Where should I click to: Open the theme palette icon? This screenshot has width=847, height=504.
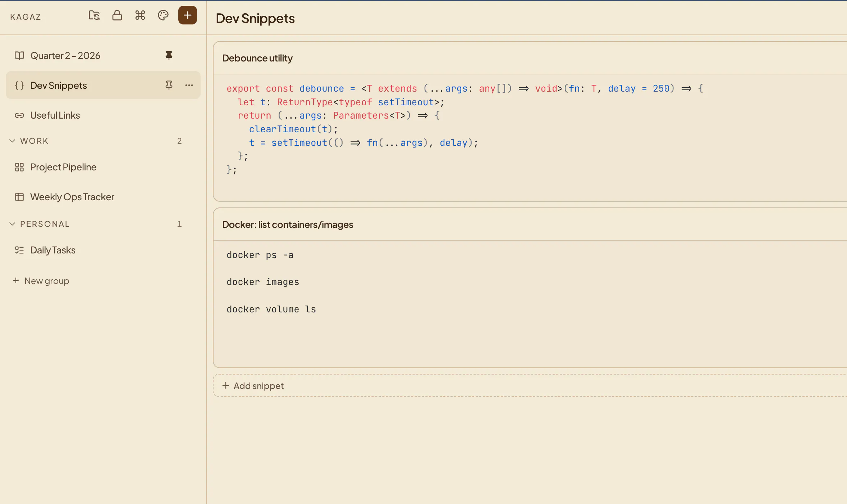(x=163, y=15)
